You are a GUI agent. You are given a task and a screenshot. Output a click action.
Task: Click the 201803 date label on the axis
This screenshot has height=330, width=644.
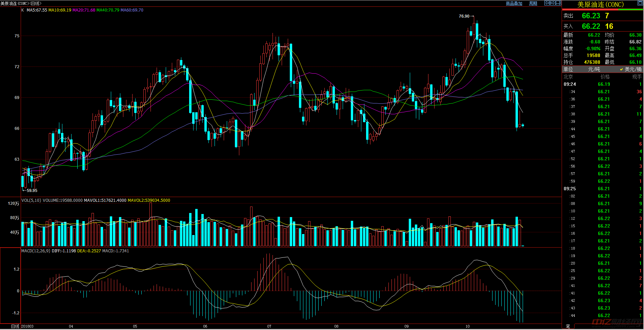coord(27,327)
